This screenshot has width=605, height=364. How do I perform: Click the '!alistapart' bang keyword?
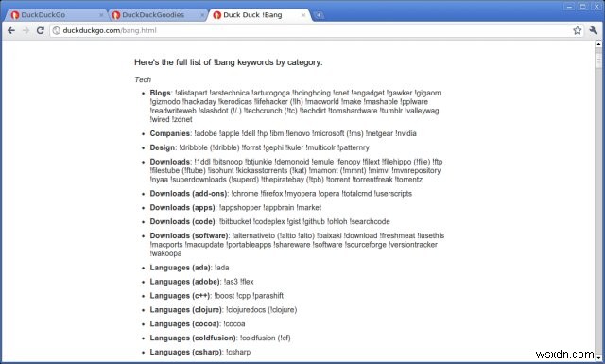click(x=191, y=93)
